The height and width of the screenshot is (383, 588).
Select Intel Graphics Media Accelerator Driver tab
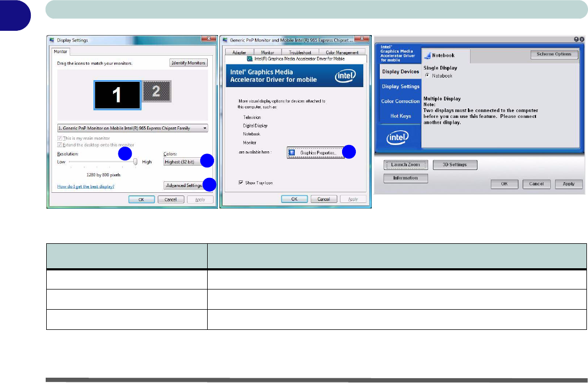(x=296, y=59)
